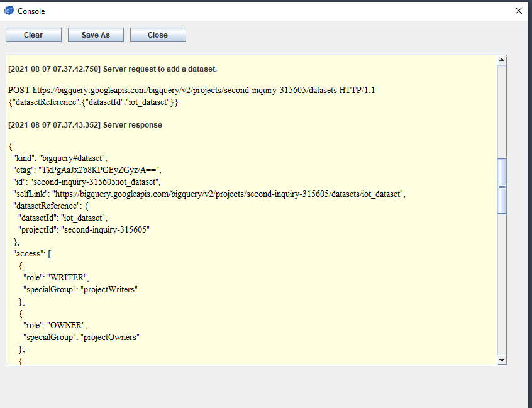Screen dimensions: 532x408
Task: Click the "datasetId": "iot_dataset" line
Action: coord(63,218)
